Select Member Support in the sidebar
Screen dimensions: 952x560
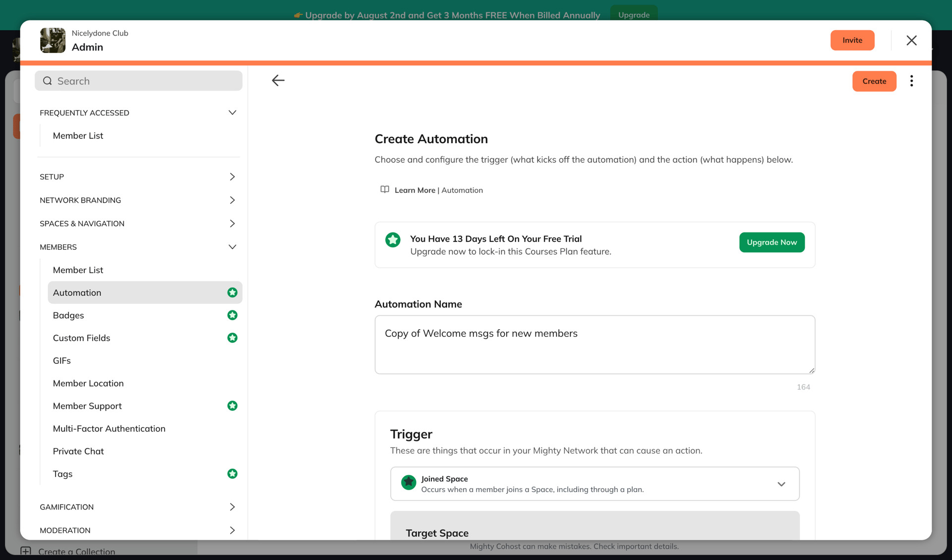[87, 406]
